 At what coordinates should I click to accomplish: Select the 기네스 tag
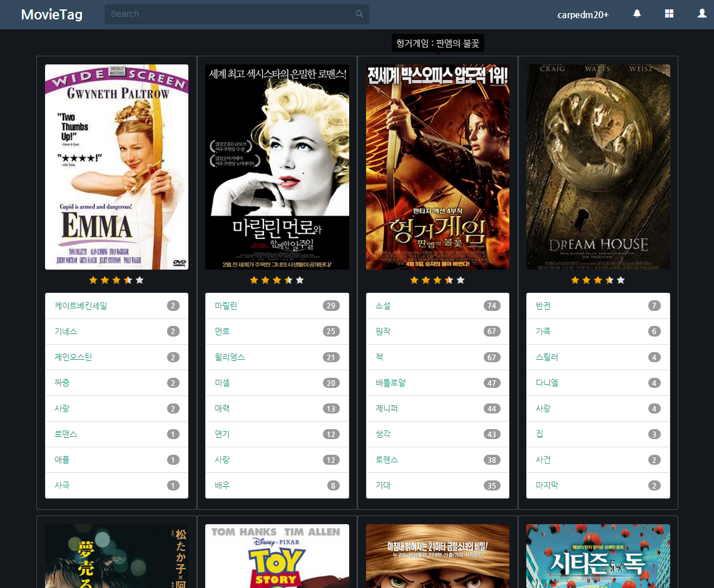point(116,332)
